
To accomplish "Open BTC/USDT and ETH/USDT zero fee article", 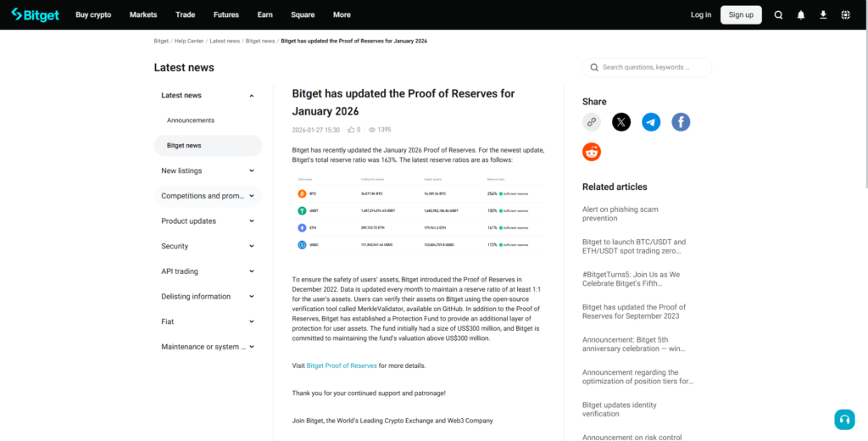I will coord(634,247).
